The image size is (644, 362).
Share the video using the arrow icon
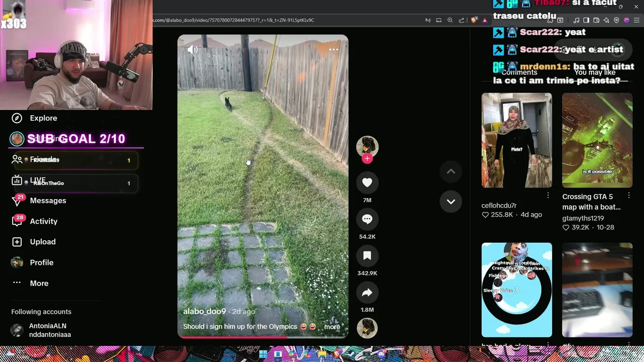click(367, 293)
